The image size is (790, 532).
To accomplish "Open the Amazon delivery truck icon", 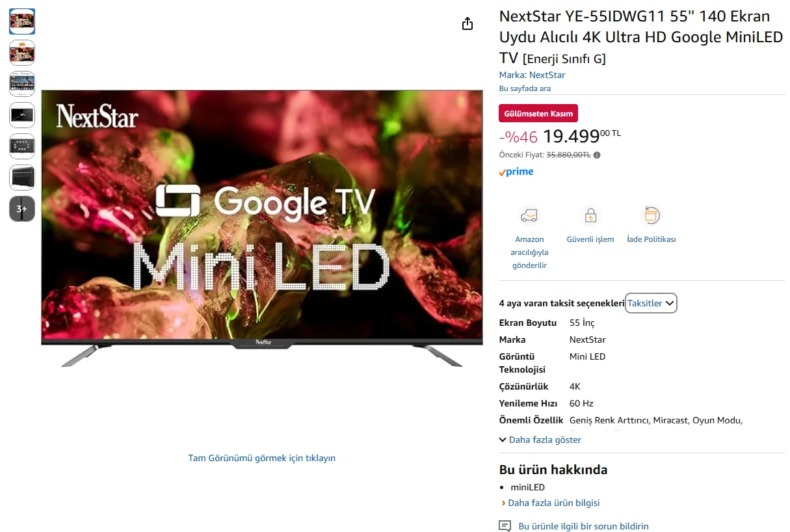I will (529, 215).
